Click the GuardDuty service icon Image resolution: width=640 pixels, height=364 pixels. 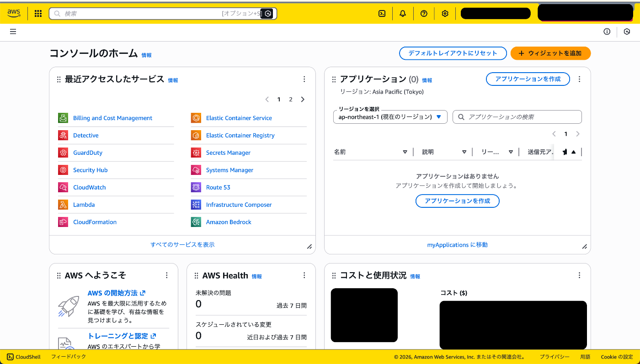[63, 153]
